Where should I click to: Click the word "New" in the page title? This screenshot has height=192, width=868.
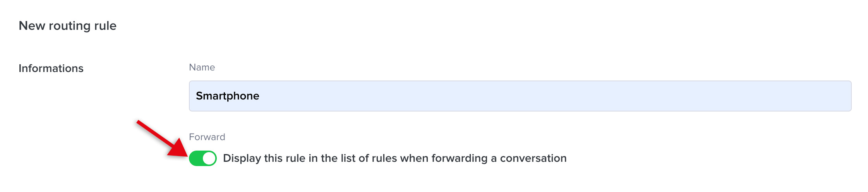tap(32, 26)
